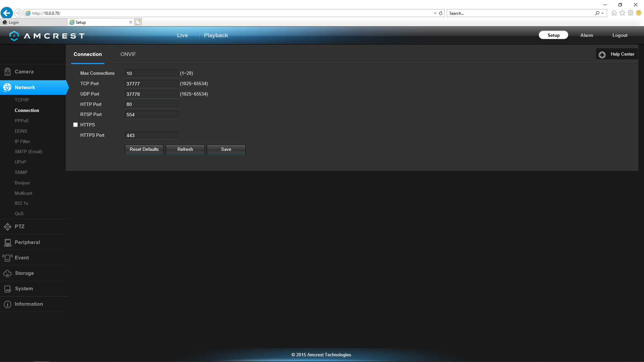Image resolution: width=644 pixels, height=362 pixels.
Task: Click the UDP Port input field
Action: pyautogui.click(x=151, y=94)
